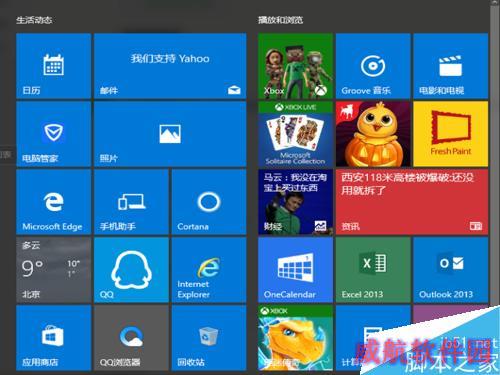Open the 电影和电视 tile
500x375 pixels.
click(451, 66)
